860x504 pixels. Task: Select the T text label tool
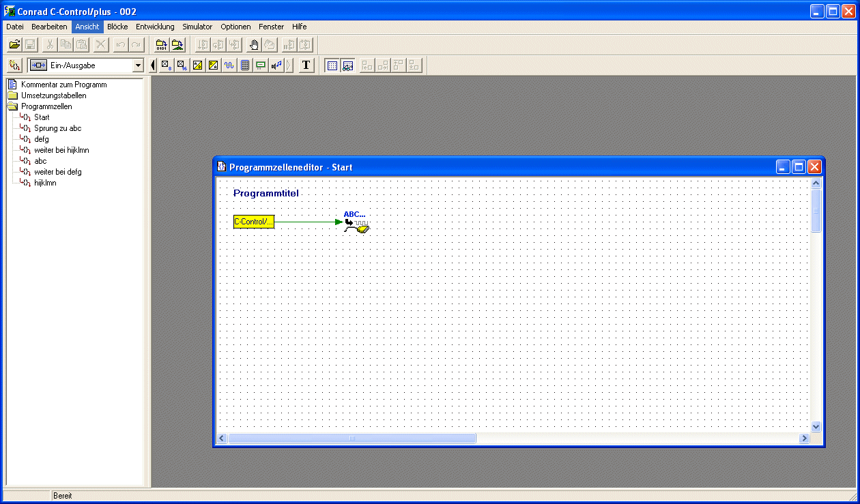click(306, 65)
